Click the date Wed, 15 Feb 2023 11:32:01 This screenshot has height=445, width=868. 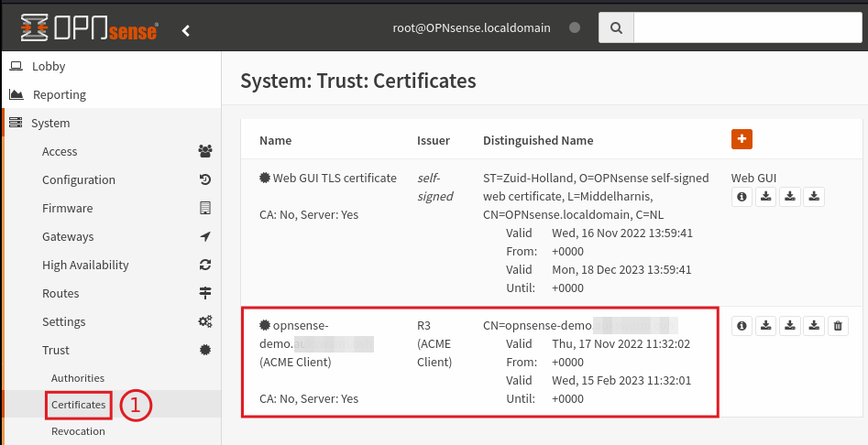[x=621, y=380]
